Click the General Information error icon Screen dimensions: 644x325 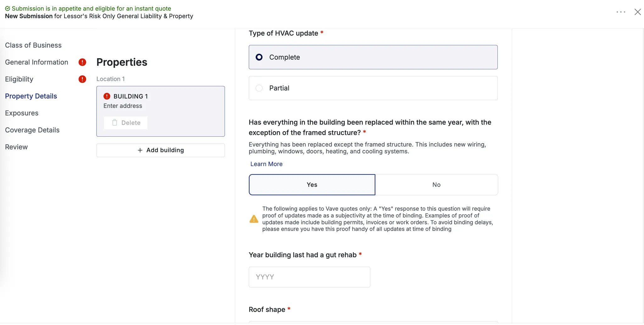point(82,62)
